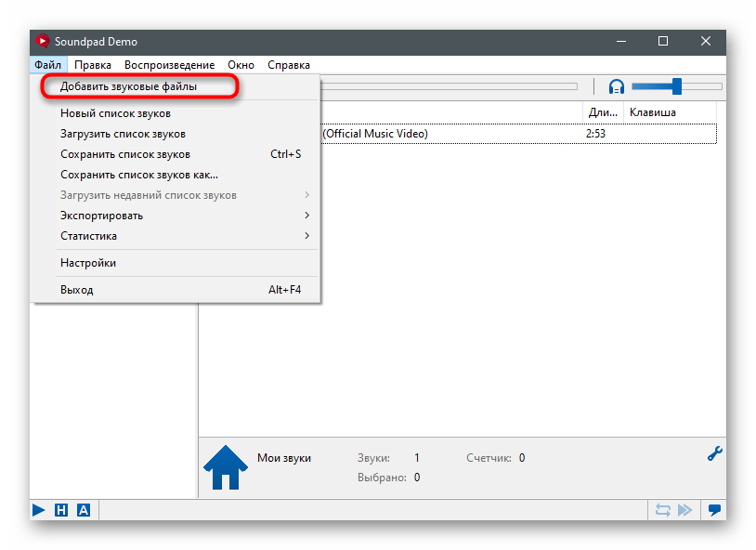Click the headphones volume icon
The height and width of the screenshot is (550, 756).
(x=617, y=86)
